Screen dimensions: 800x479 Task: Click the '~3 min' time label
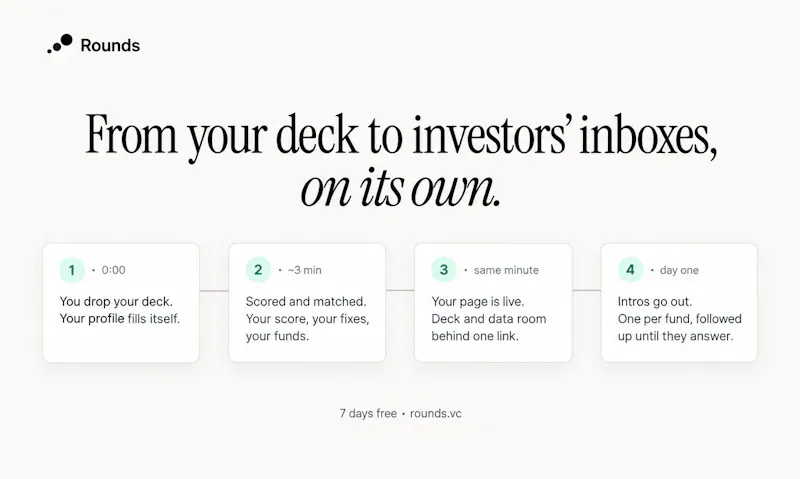(x=305, y=270)
